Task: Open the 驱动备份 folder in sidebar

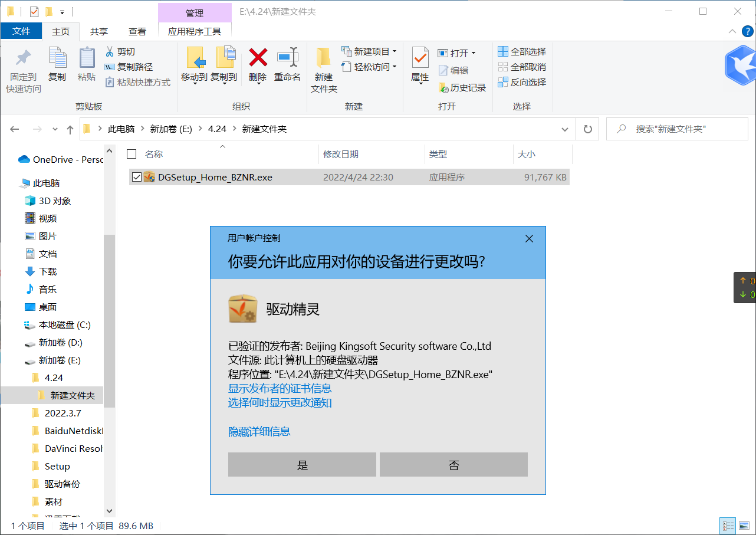Action: point(55,484)
